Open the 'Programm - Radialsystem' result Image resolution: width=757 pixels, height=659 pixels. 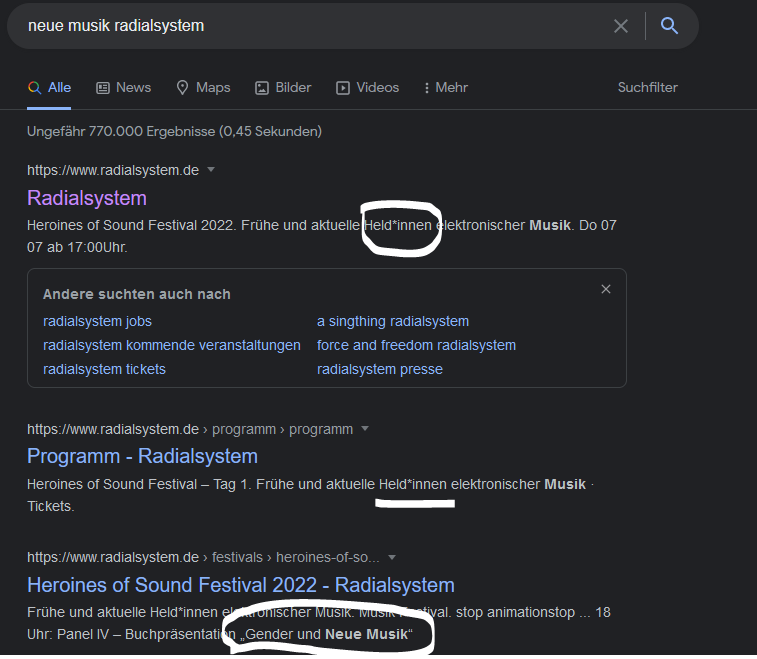pos(142,456)
